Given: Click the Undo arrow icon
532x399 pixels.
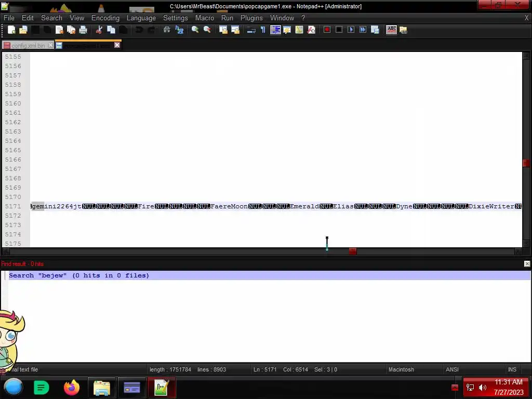Looking at the screenshot, I should 139,30.
